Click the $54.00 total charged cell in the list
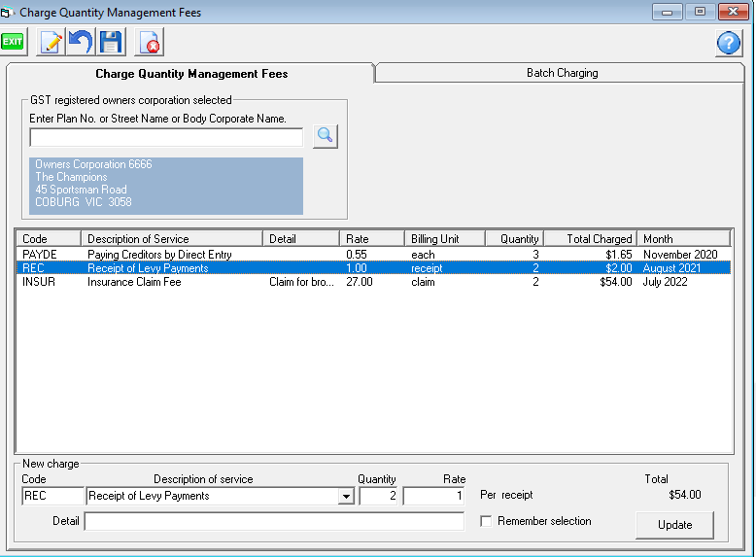Viewport: 756px width, 557px height. point(616,282)
